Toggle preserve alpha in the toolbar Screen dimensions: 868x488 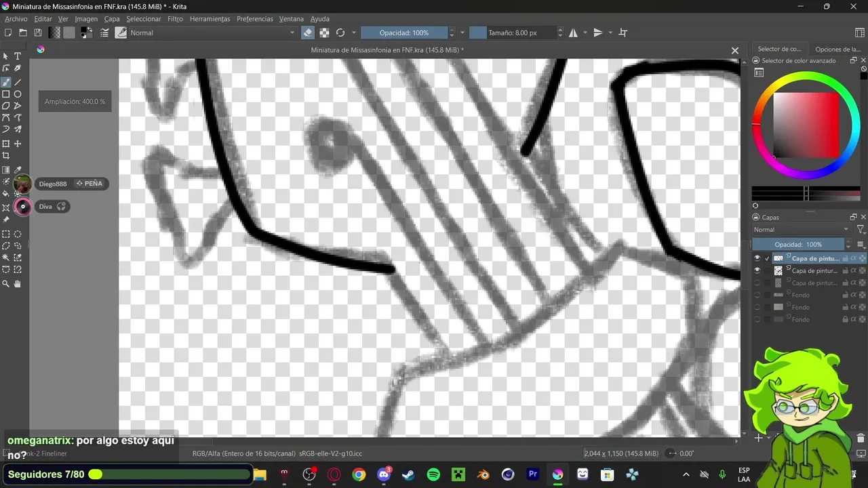pyautogui.click(x=324, y=33)
